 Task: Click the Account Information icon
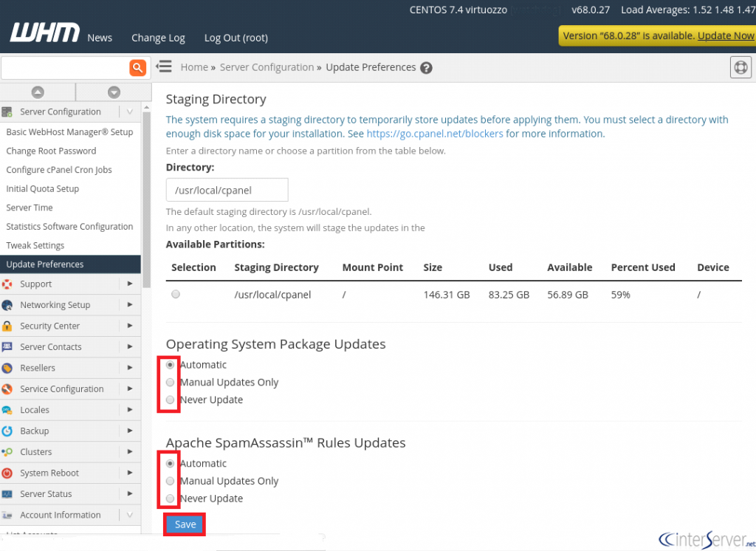click(x=7, y=516)
